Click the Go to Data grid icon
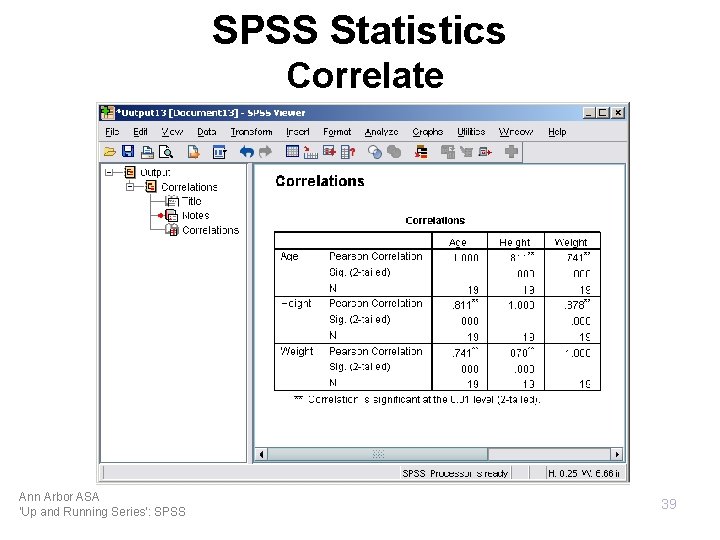The width and height of the screenshot is (720, 540). [292, 151]
